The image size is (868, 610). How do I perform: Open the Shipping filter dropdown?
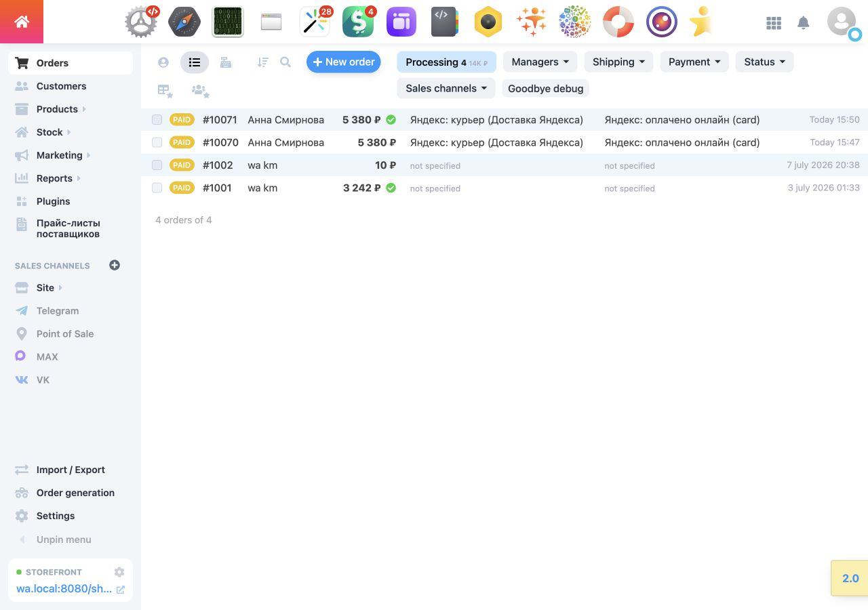coord(618,62)
